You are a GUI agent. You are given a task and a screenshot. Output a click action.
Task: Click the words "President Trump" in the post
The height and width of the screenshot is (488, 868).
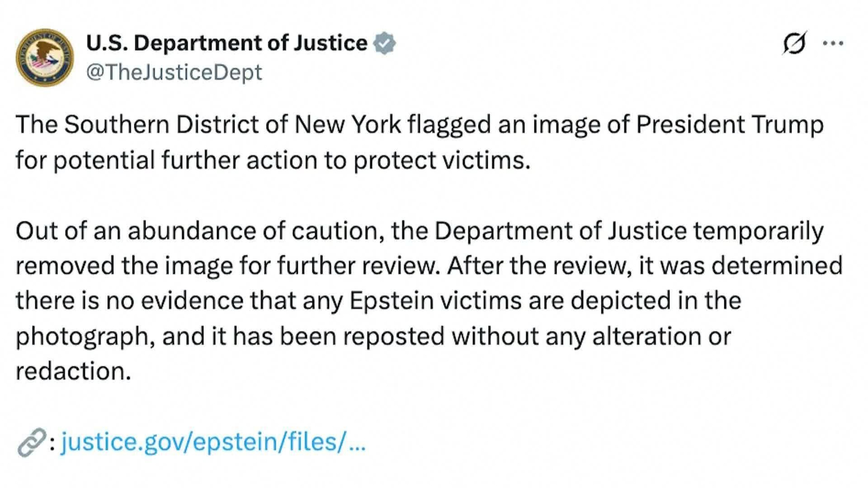pyautogui.click(x=730, y=125)
